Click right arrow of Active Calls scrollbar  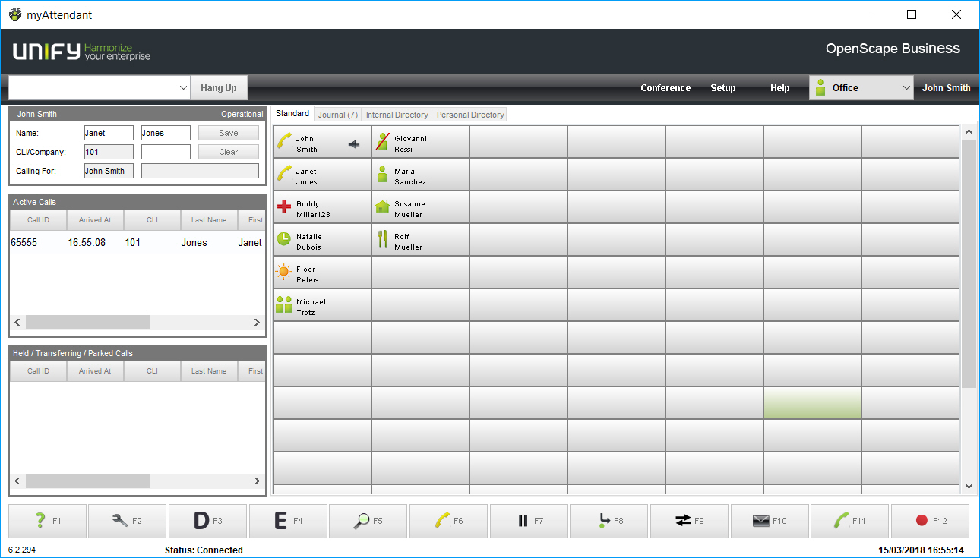pyautogui.click(x=257, y=323)
